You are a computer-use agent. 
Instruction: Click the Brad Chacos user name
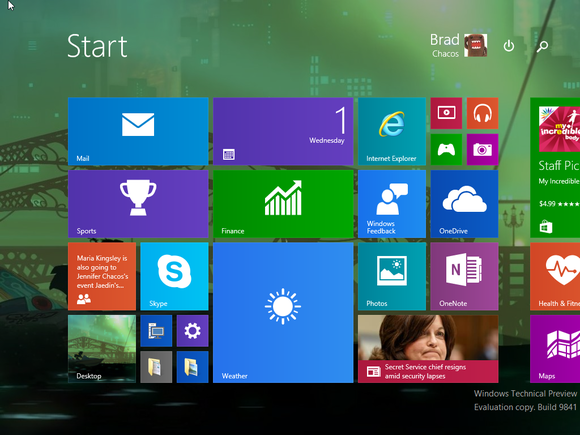(x=445, y=45)
